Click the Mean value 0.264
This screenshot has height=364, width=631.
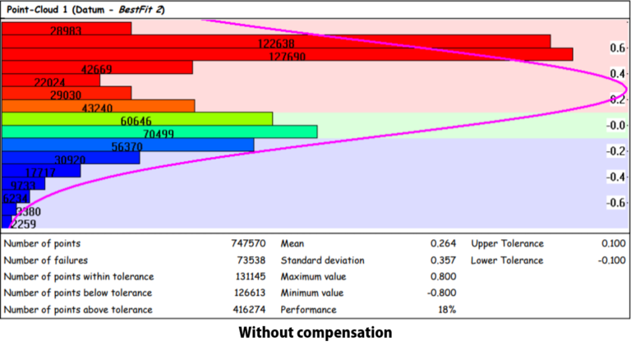coord(444,244)
